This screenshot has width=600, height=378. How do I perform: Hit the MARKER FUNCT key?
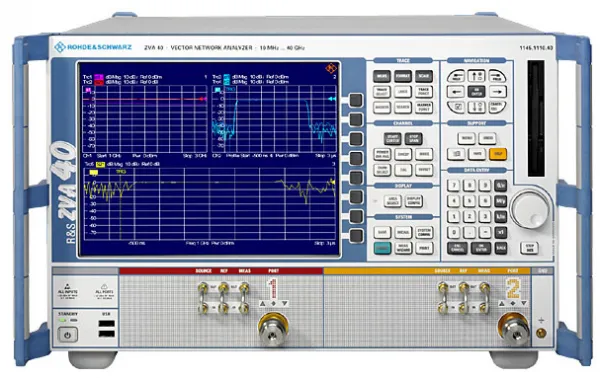[x=424, y=107]
